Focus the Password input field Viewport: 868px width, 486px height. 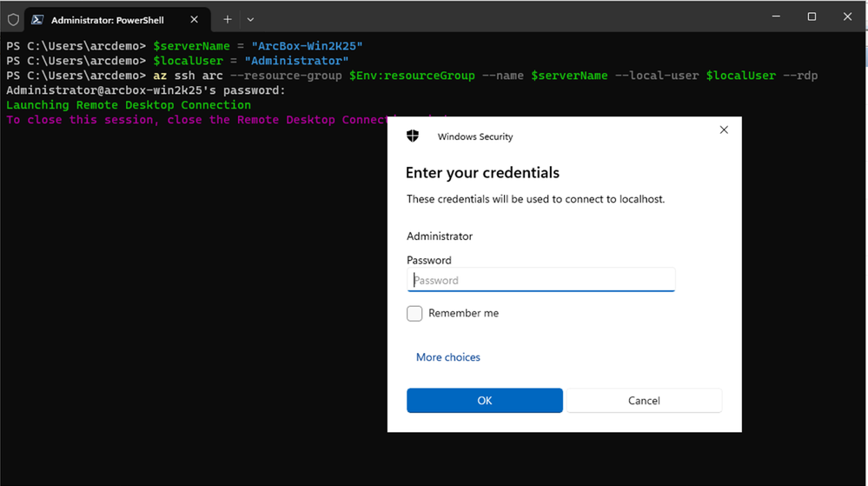pyautogui.click(x=540, y=280)
